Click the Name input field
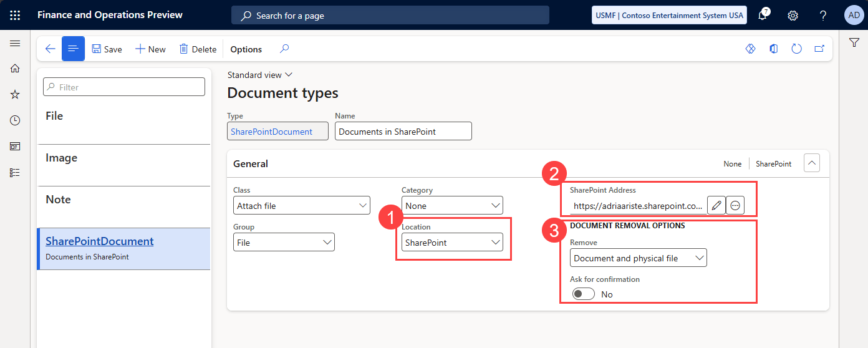868x348 pixels. coord(403,132)
